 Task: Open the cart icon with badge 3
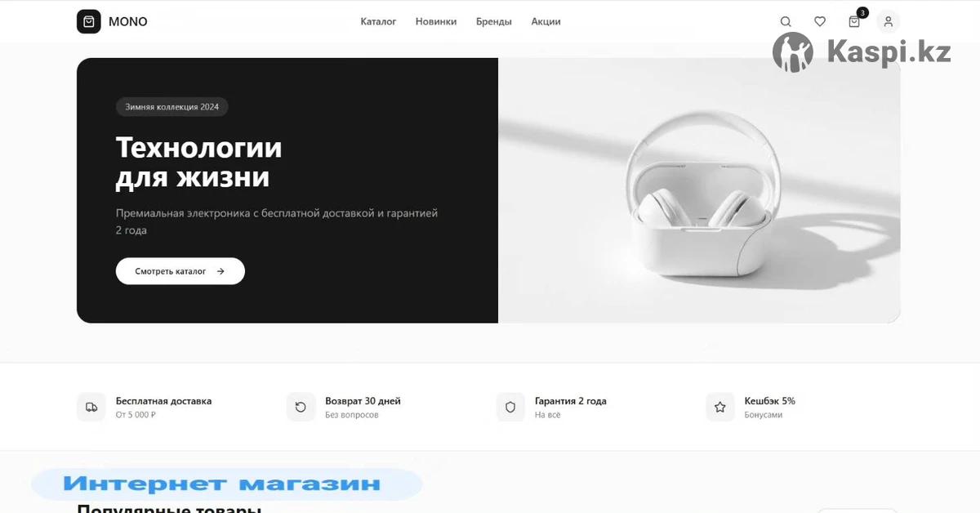pyautogui.click(x=854, y=22)
